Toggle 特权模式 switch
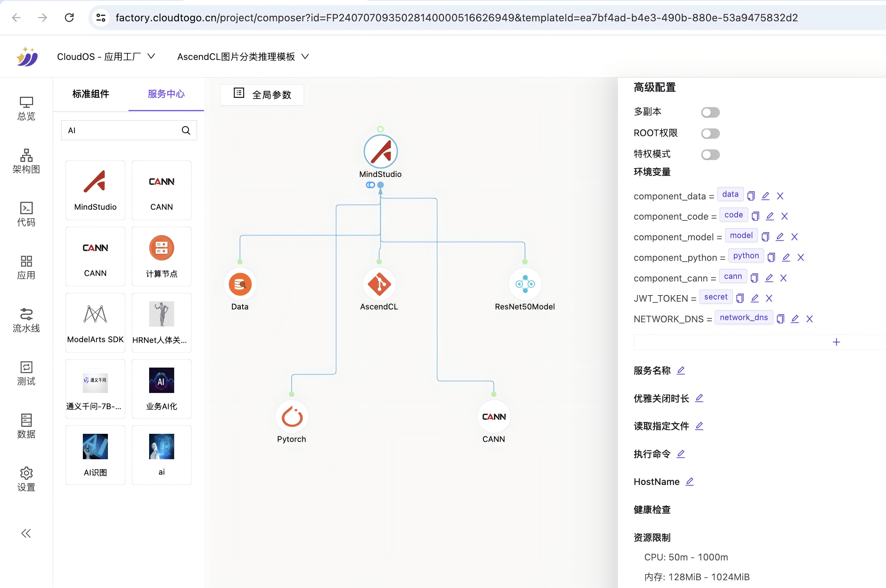Viewport: 886px width, 588px height. coord(710,154)
